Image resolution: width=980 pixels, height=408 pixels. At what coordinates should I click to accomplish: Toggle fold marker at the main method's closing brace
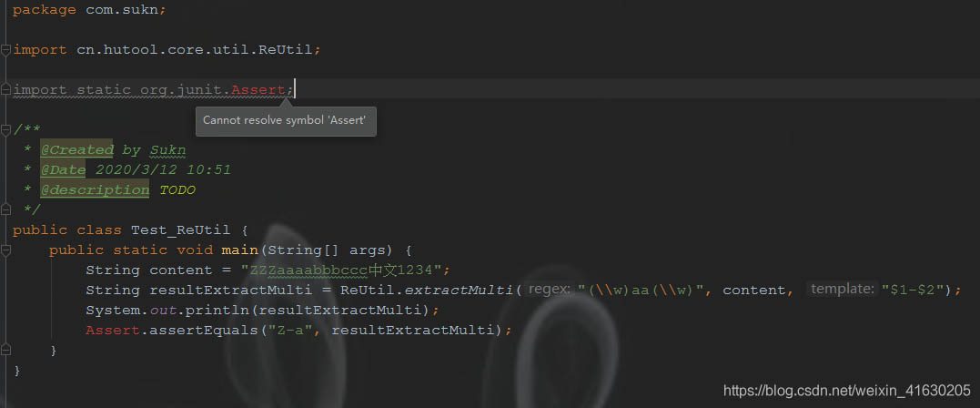[x=5, y=351]
